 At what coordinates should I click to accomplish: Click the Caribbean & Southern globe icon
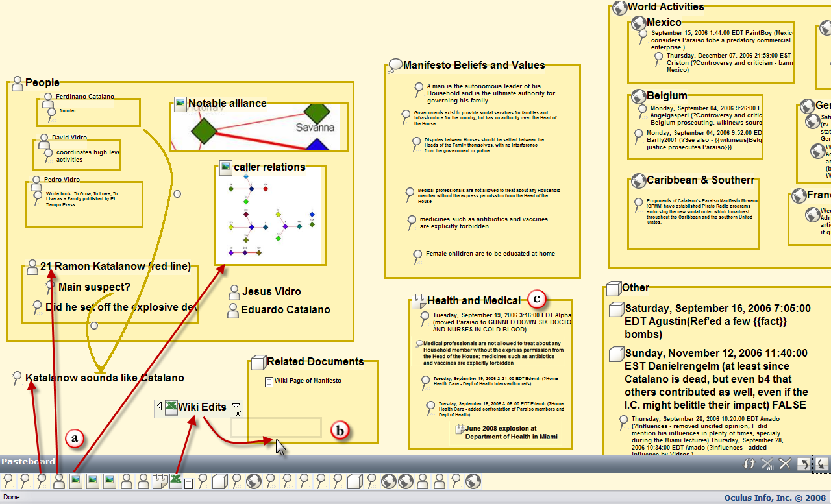[639, 180]
